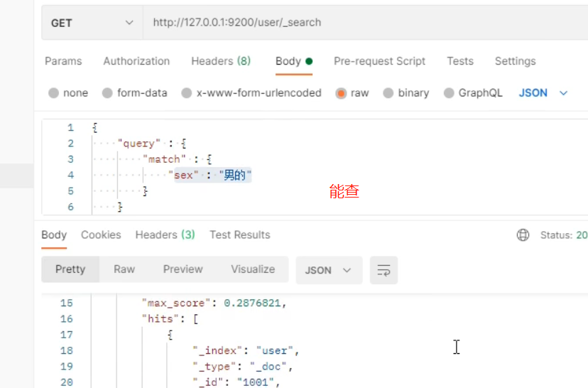Select Pretty response view
This screenshot has width=588, height=388.
click(70, 269)
